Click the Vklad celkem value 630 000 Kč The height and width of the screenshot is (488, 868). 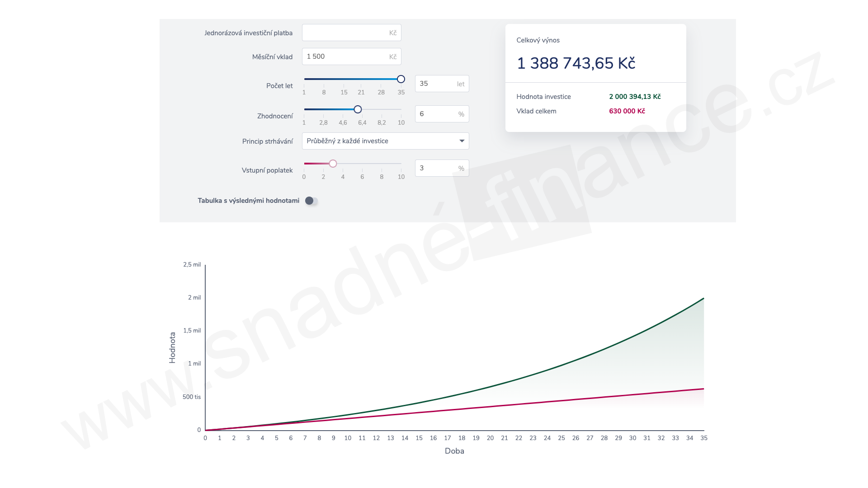(627, 111)
